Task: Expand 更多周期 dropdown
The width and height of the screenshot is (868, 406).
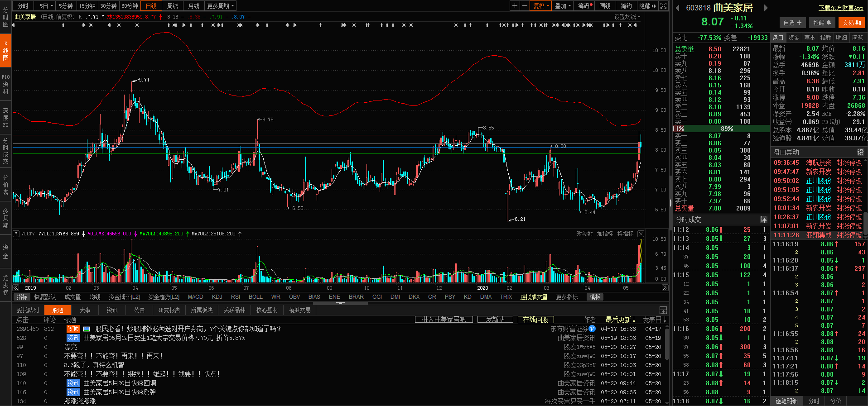Action: (x=220, y=6)
